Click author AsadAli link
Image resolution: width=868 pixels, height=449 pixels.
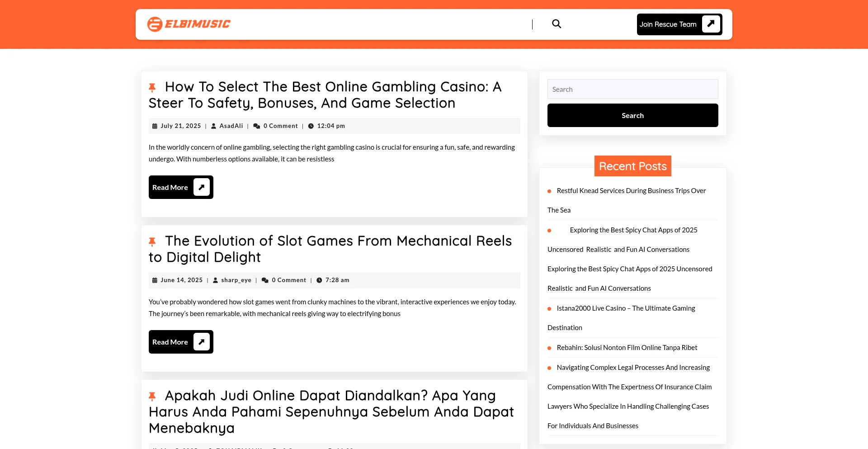click(231, 126)
